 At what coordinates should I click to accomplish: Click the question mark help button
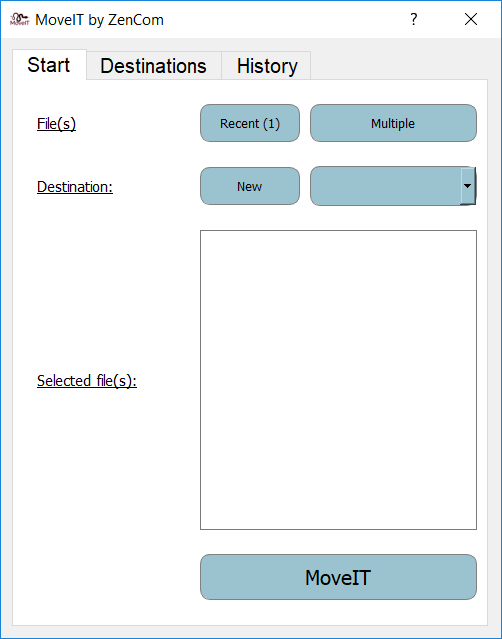(414, 19)
